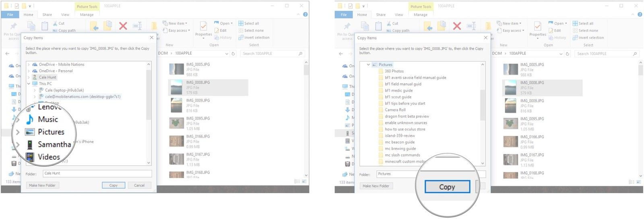Viewport: 644px width, 219px height.
Task: Expand the OneDrive - Mobile Nations node
Action: pyautogui.click(x=29, y=65)
